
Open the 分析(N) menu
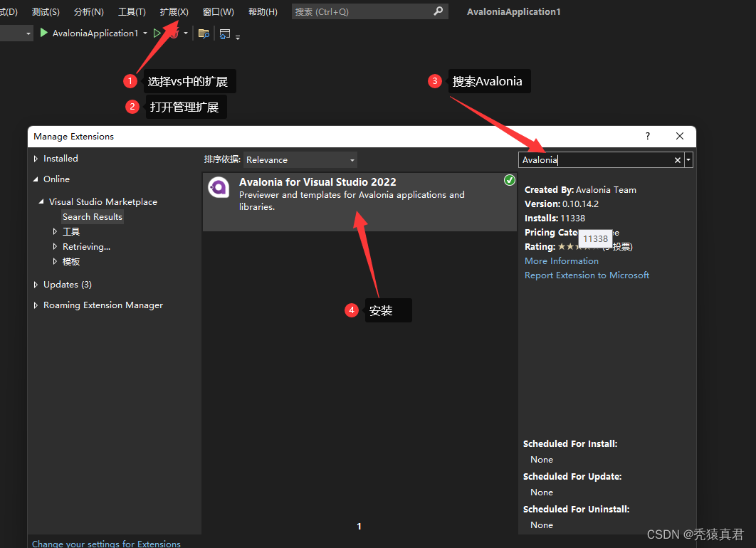[89, 11]
